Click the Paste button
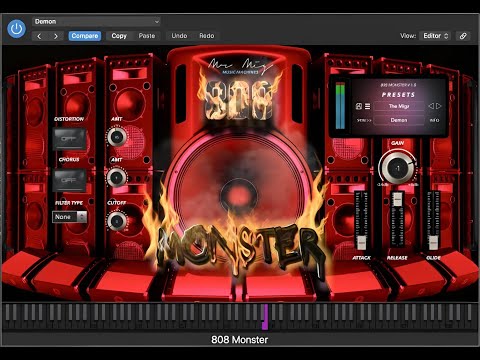This screenshot has height=360, width=480. [x=147, y=36]
